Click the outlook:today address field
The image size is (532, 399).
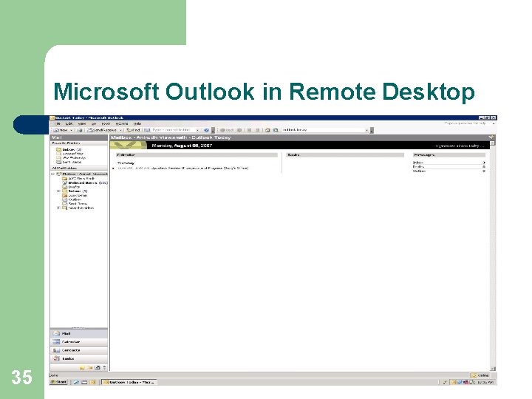coord(323,130)
